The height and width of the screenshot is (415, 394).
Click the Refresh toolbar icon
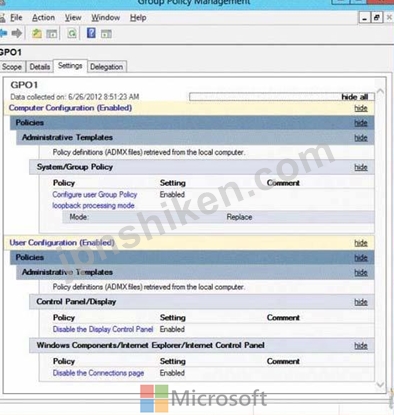(72, 33)
